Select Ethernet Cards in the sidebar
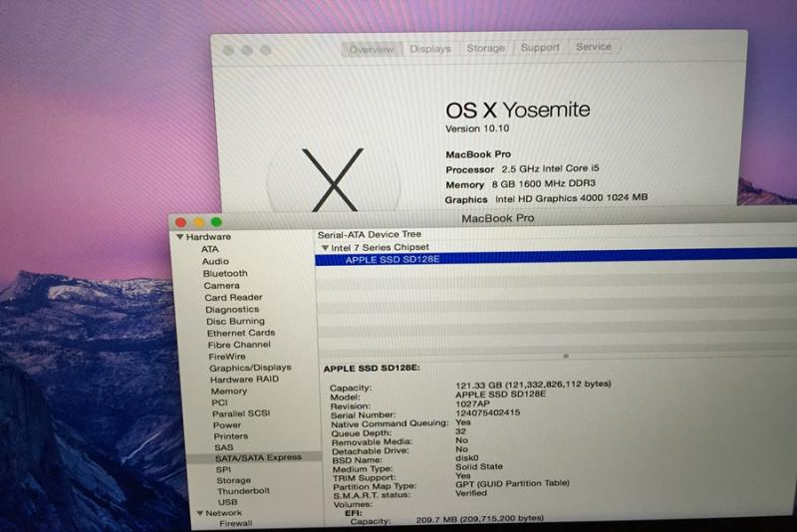This screenshot has height=532, width=797. (241, 333)
